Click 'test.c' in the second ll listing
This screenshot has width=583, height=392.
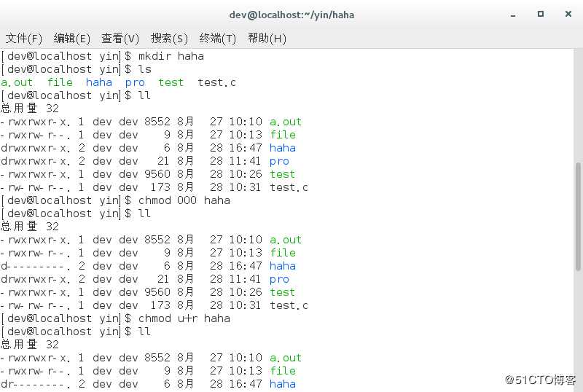(x=289, y=305)
